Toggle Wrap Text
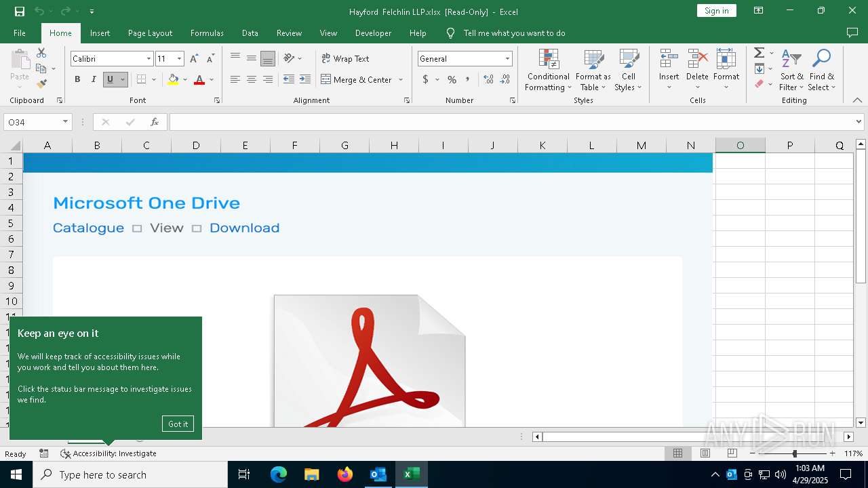This screenshot has width=868, height=488. tap(345, 58)
